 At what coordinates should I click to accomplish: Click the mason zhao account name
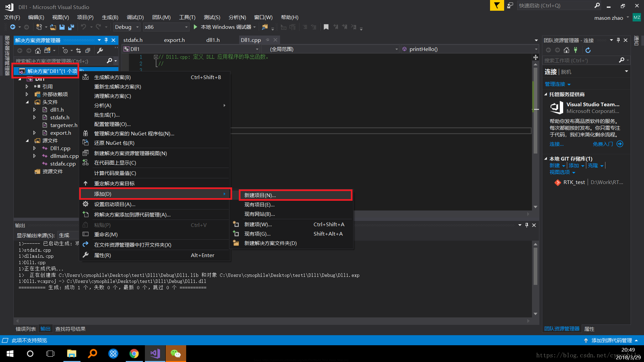click(608, 18)
